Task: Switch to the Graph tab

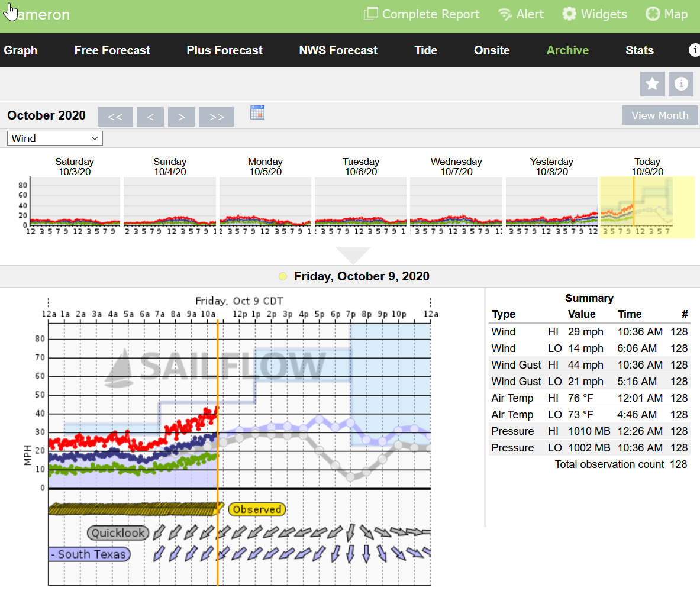Action: coord(21,50)
